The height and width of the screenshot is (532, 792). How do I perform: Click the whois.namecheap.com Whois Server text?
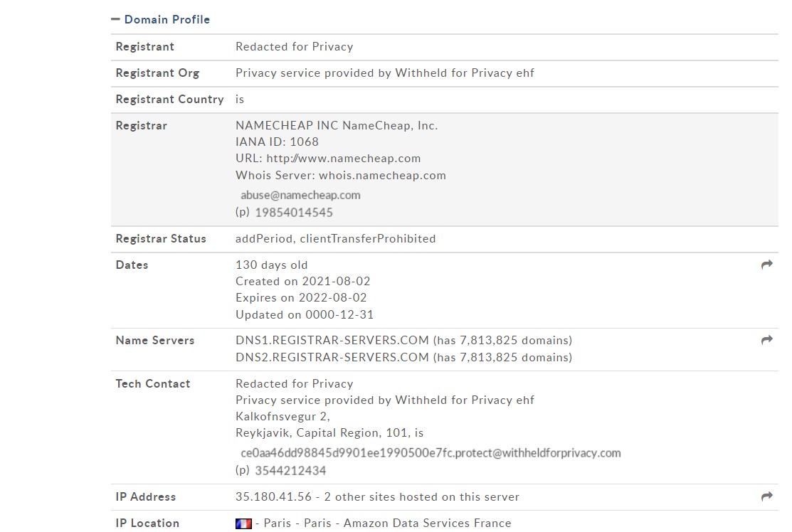click(x=382, y=175)
